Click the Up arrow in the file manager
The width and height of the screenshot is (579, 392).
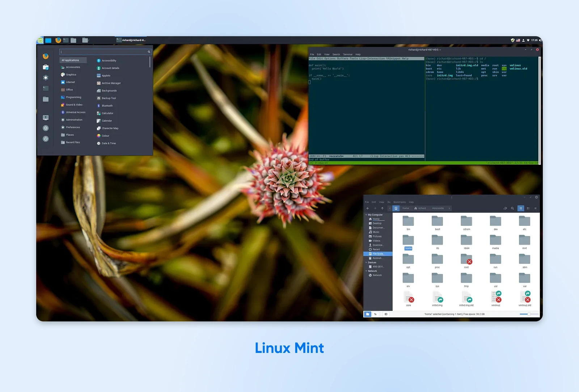382,208
